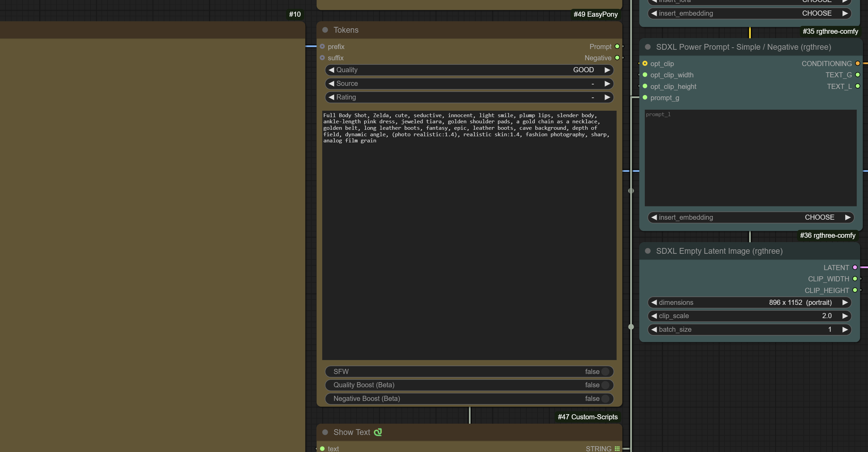Click the opt_clip input connector
The width and height of the screenshot is (868, 452).
645,63
